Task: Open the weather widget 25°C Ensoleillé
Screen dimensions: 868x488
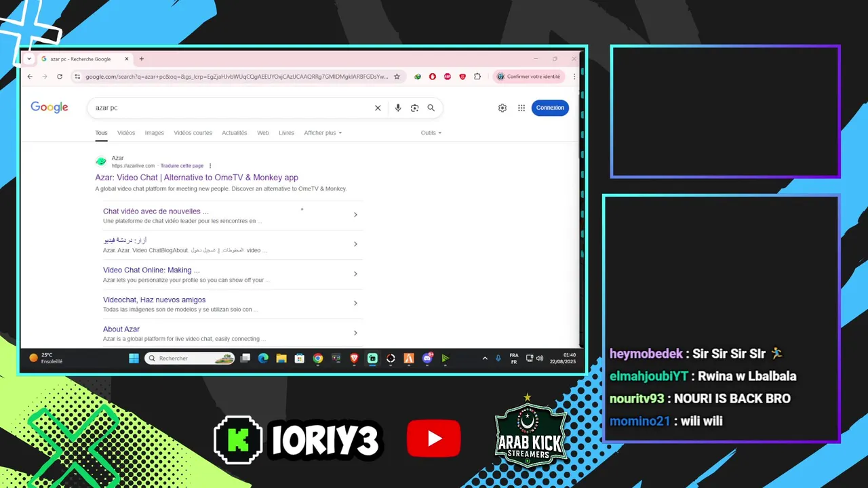Action: click(x=46, y=358)
